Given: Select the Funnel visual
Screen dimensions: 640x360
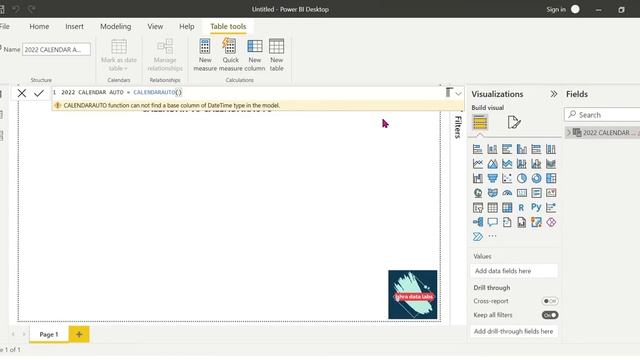Looking at the screenshot, I should pyautogui.click(x=492, y=178).
